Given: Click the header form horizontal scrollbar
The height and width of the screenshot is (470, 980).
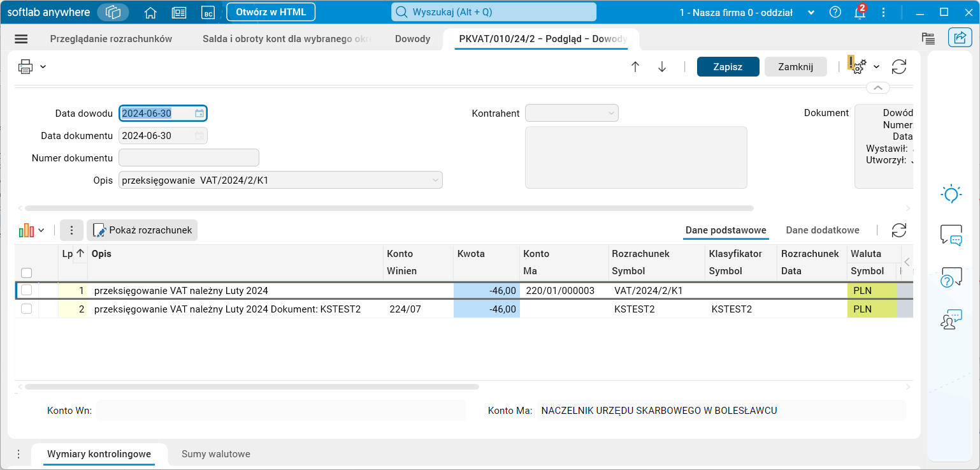Looking at the screenshot, I should coord(389,208).
